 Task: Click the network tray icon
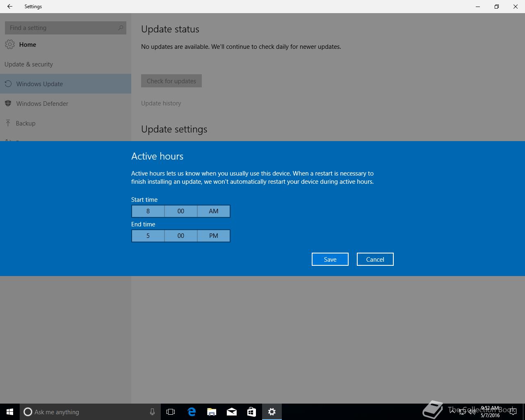click(x=462, y=412)
